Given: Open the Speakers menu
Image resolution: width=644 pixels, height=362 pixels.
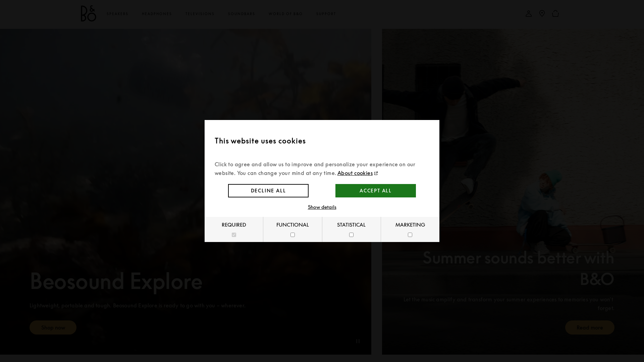Looking at the screenshot, I should click(117, 14).
